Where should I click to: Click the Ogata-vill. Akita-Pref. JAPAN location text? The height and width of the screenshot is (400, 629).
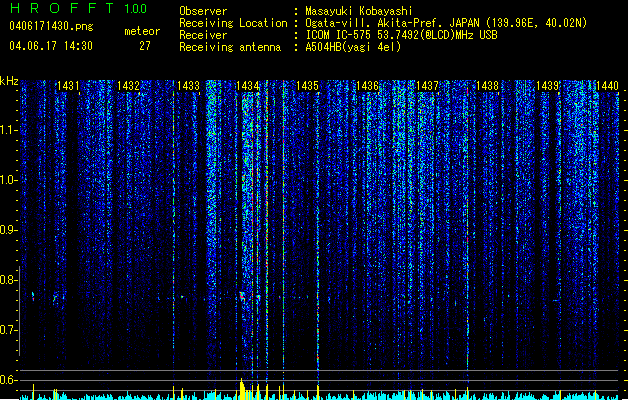click(x=446, y=23)
